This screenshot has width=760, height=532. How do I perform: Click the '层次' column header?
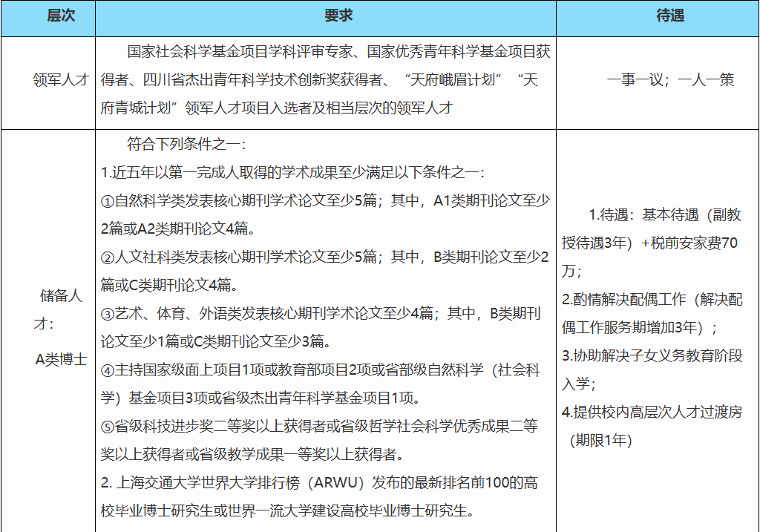click(61, 16)
